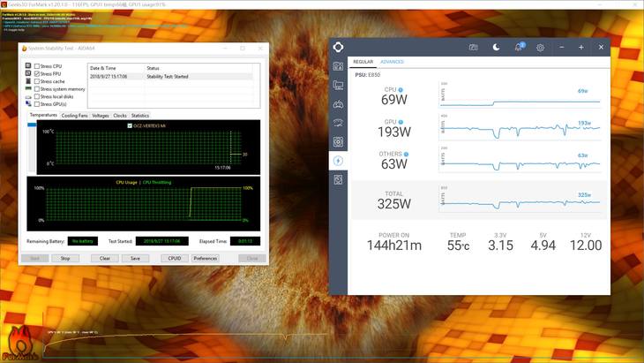This screenshot has width=644, height=363.
Task: Click the plus button in CAM header
Action: click(580, 48)
